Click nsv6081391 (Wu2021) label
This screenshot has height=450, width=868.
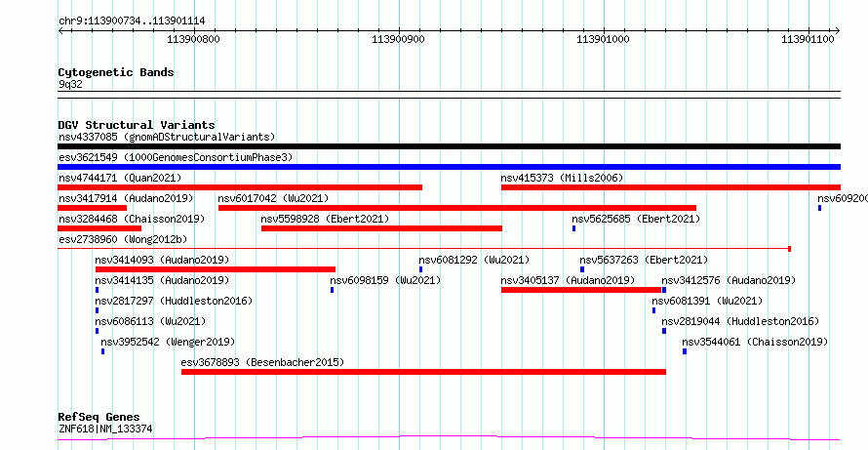tap(707, 301)
